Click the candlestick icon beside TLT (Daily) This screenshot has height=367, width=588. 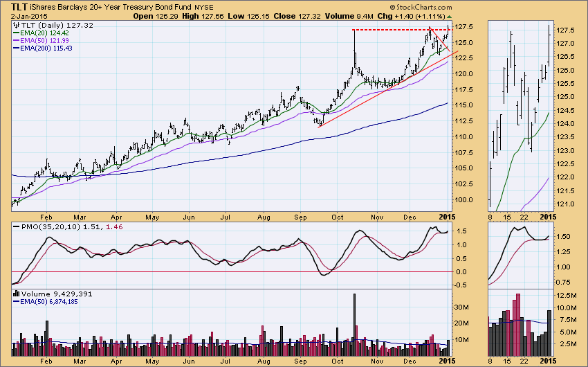16,25
